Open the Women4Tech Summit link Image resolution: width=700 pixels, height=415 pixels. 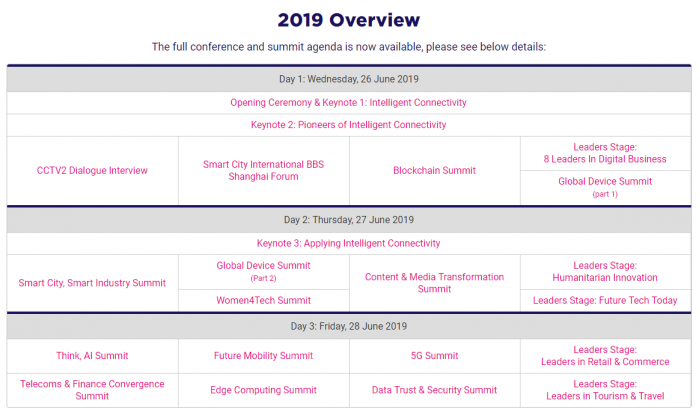(263, 300)
